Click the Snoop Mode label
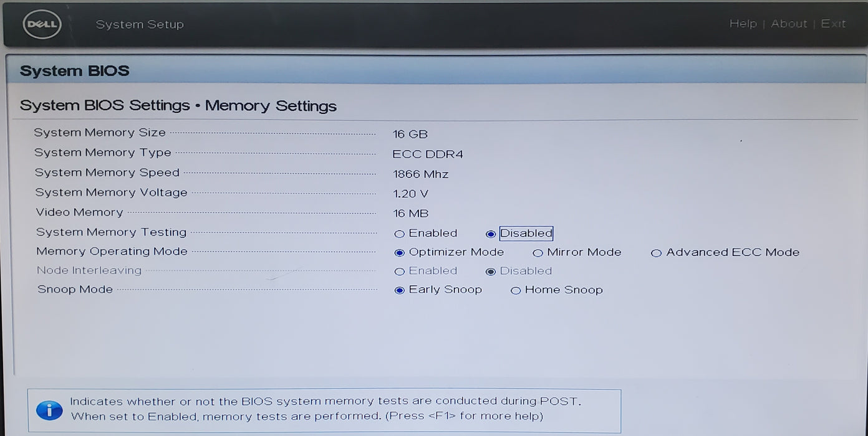 75,289
